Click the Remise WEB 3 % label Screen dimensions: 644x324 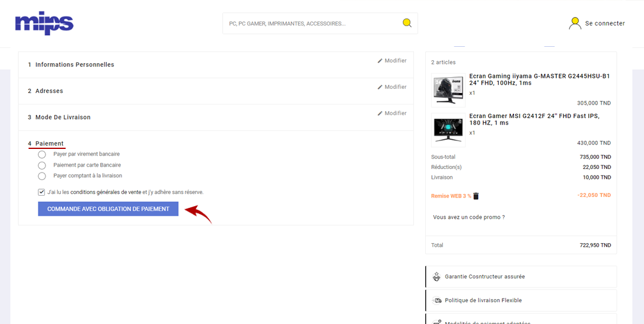(451, 196)
